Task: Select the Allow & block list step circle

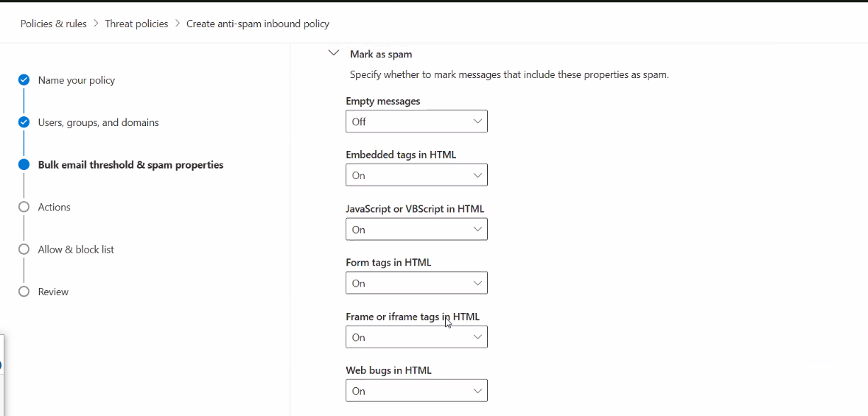Action: pyautogui.click(x=24, y=249)
